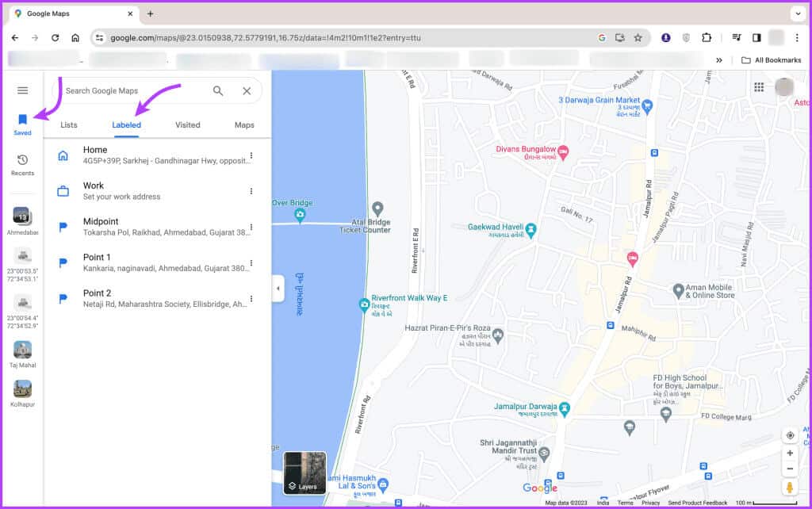Click the 3 Darwaja Grain Market marker
Image resolution: width=812 pixels, height=509 pixels.
point(647,107)
